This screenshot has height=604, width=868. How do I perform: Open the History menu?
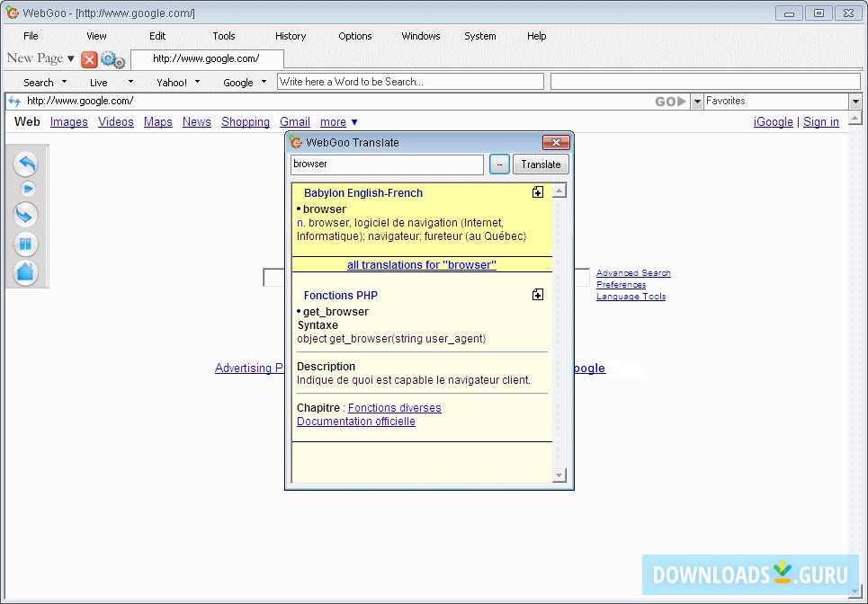pyautogui.click(x=291, y=36)
